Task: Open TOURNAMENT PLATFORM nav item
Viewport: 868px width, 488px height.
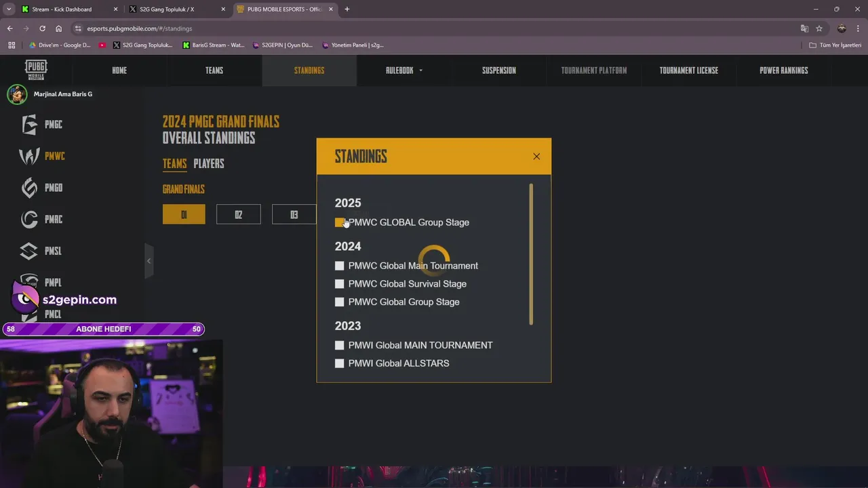Action: pyautogui.click(x=594, y=70)
